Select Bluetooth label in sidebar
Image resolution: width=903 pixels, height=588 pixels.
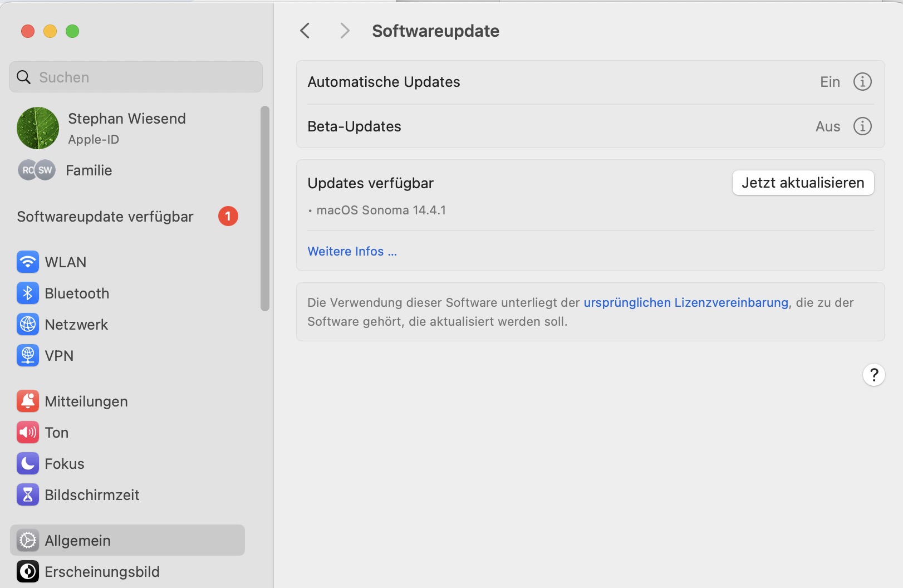[x=77, y=293]
